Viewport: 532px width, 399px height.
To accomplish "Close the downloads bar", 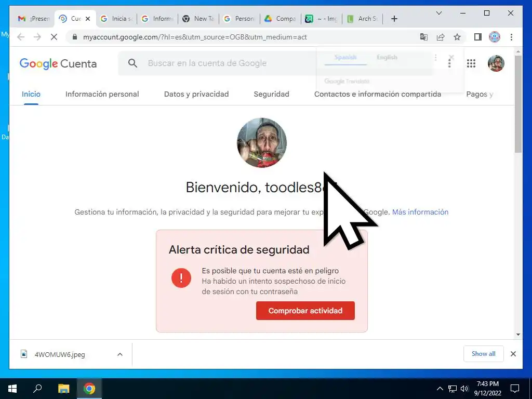I will pyautogui.click(x=513, y=354).
